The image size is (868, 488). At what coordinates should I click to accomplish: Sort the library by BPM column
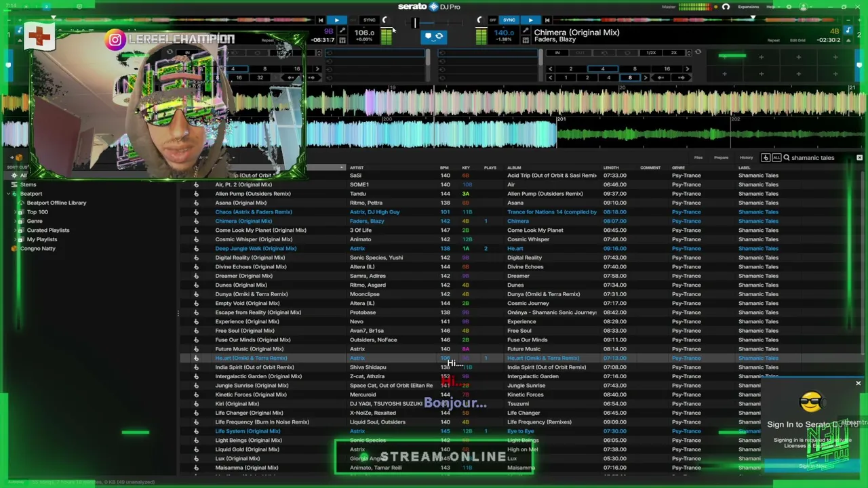tap(444, 167)
